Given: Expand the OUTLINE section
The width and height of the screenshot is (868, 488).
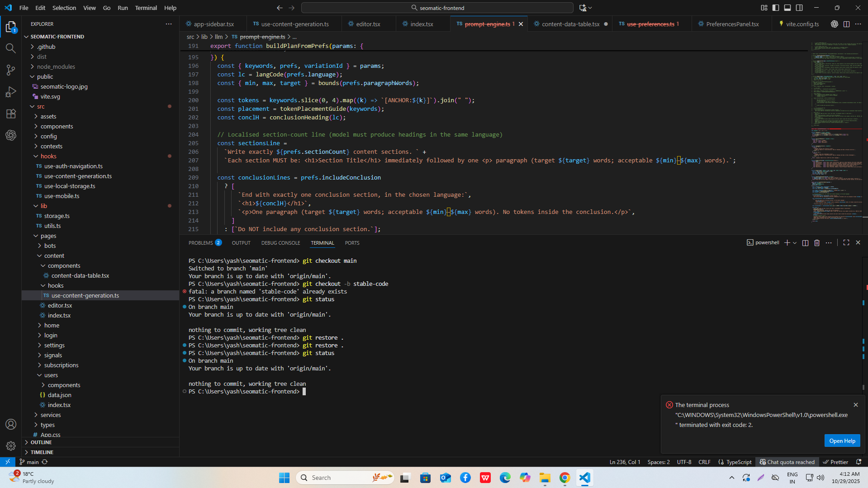Looking at the screenshot, I should pos(41,442).
